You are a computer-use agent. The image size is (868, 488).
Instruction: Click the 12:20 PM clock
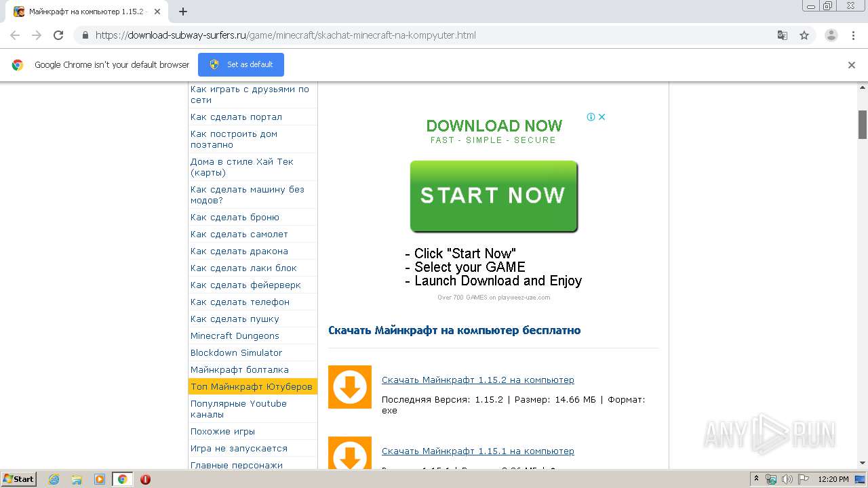(833, 479)
